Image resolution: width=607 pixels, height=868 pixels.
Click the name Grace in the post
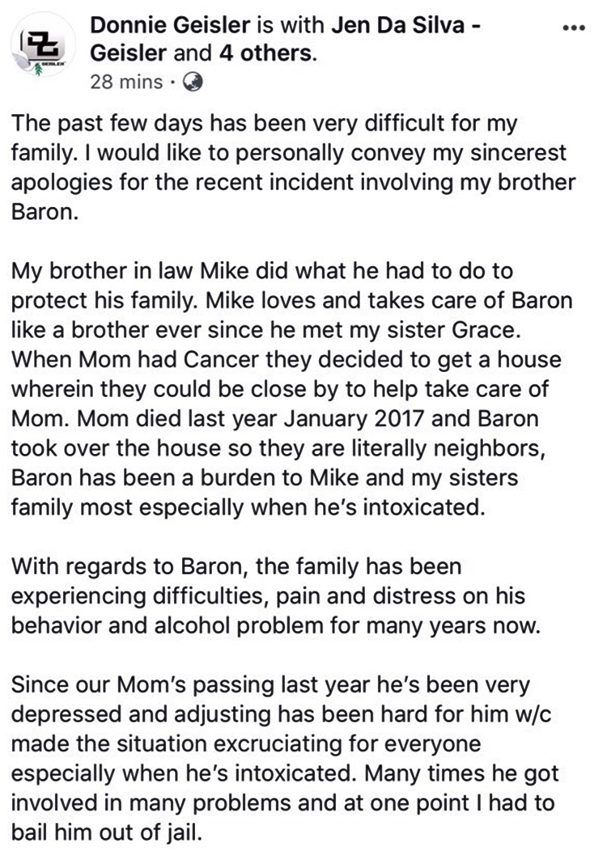point(487,331)
